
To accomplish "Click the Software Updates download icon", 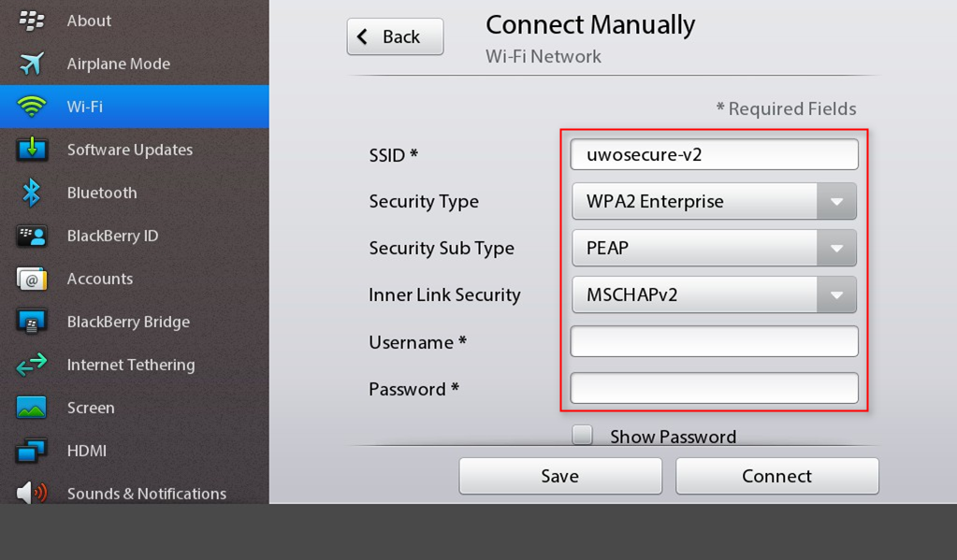I will tap(32, 150).
